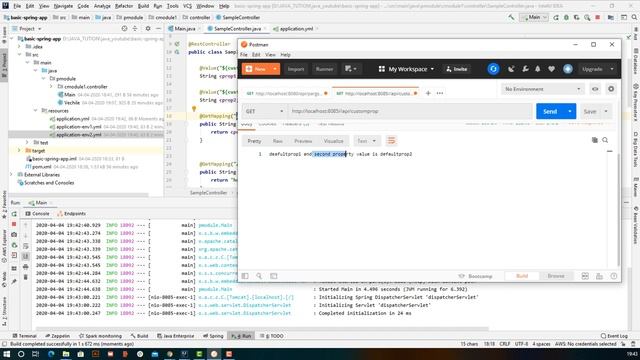640x360 pixels.
Task: Open the No Environment dropdown
Action: 542,89
